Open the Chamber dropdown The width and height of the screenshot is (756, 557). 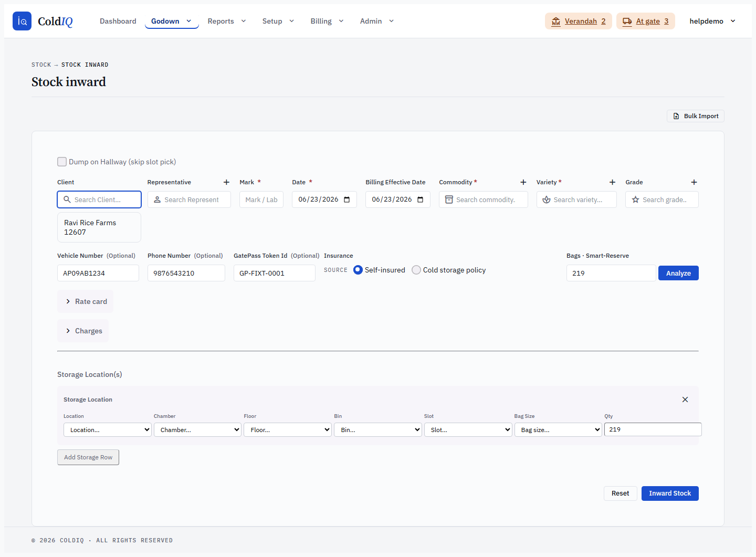coord(197,429)
